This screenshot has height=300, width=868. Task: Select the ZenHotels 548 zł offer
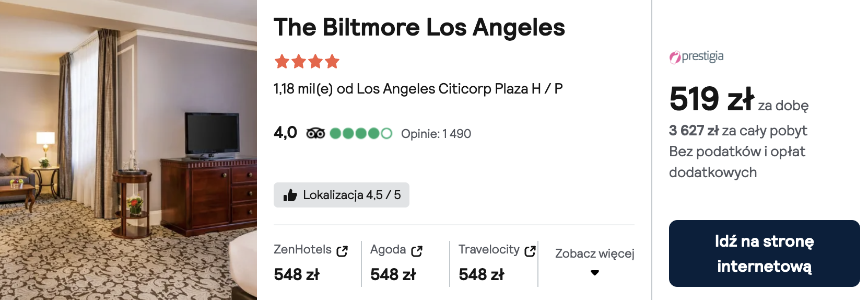coord(311,263)
